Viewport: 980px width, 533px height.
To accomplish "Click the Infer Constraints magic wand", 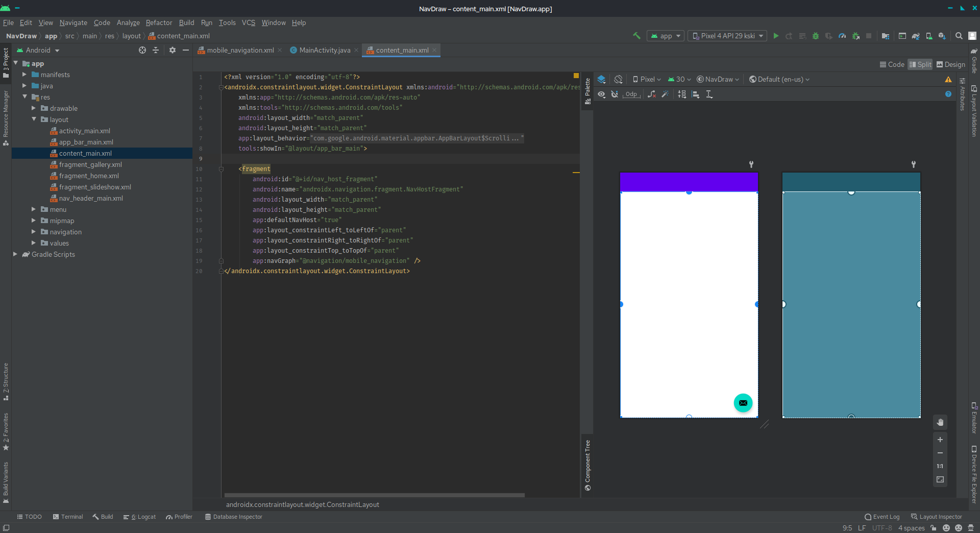I will coord(665,94).
